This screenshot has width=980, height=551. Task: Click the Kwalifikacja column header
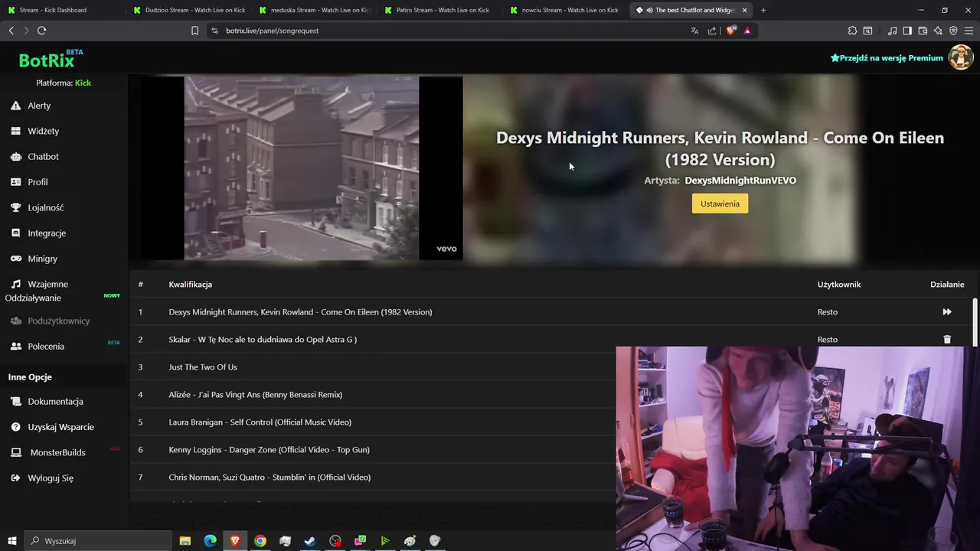(190, 284)
